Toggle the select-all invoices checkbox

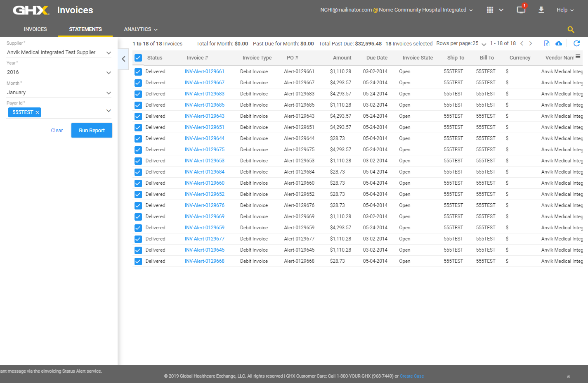(x=138, y=58)
